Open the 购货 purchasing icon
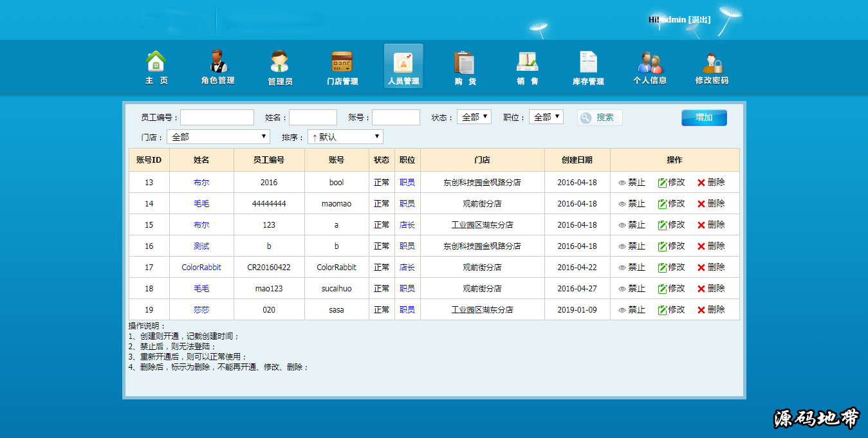Image resolution: width=868 pixels, height=438 pixels. click(465, 68)
